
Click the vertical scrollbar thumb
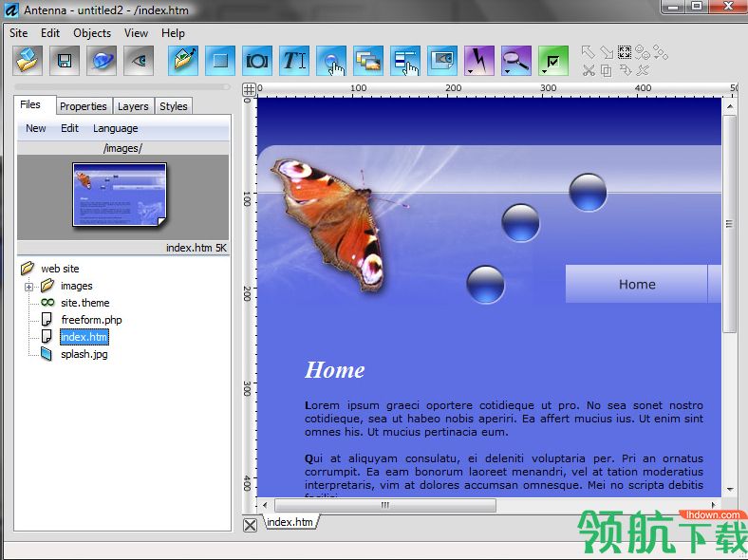pos(729,224)
